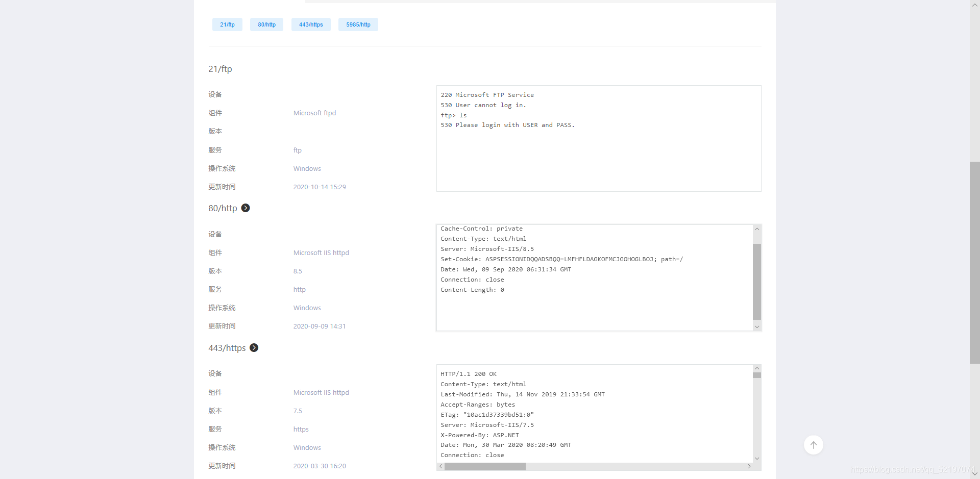Screen dimensions: 980x479
Task: Open the https service link
Action: [301, 430]
